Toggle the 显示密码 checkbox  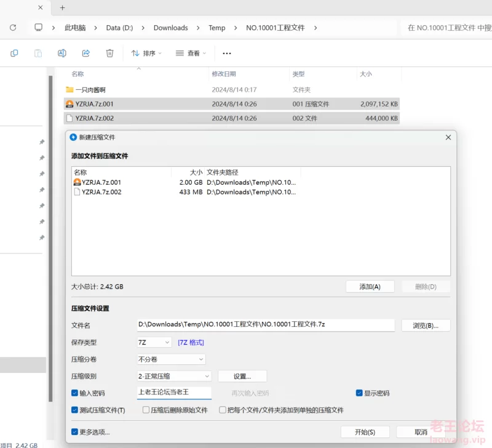tap(359, 393)
